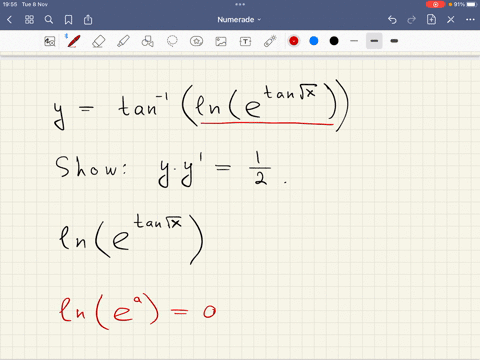Choose the blue pen color

[314, 41]
